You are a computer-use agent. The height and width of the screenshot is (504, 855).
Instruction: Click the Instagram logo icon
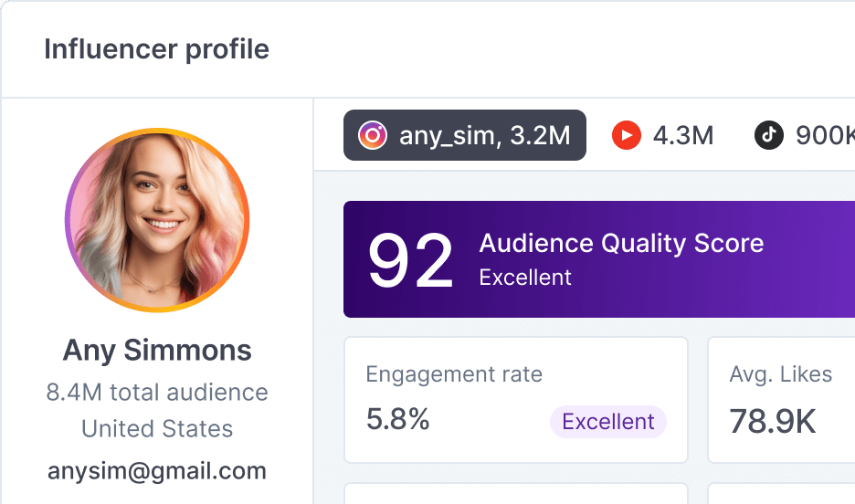(372, 136)
